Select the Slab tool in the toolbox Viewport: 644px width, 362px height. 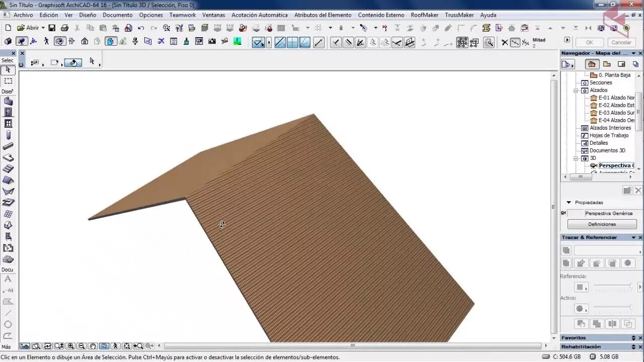[8, 158]
